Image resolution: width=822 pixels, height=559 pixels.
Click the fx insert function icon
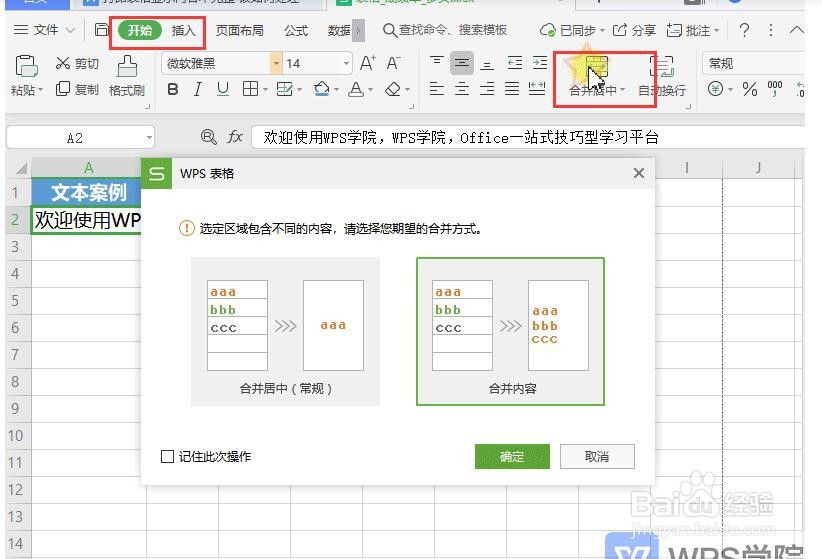(234, 137)
